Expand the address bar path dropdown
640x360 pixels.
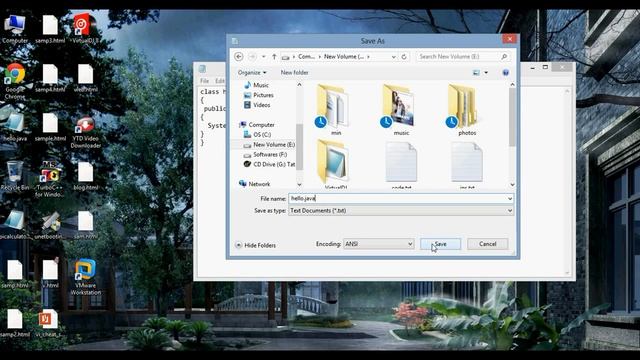click(393, 57)
